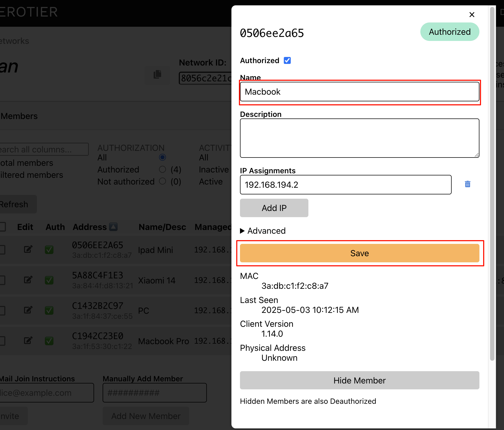Screen dimensions: 504x430
Task: Open edit icon for PC member
Action: [28, 310]
